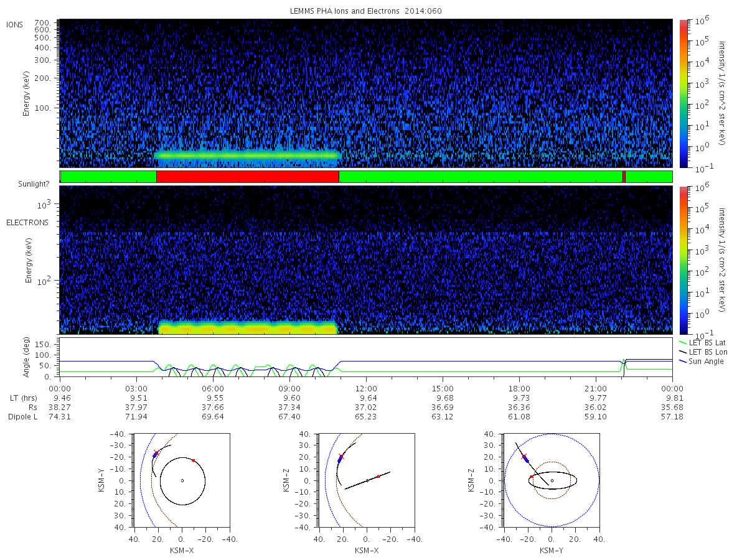
Task: Click the small red marker near 22:00 in Sunlight bar
Action: click(x=624, y=177)
